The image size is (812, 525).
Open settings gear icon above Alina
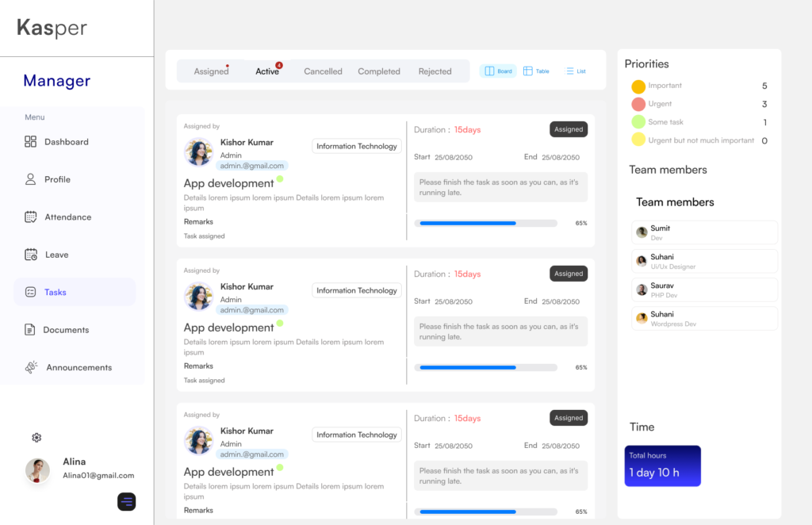pyautogui.click(x=36, y=438)
